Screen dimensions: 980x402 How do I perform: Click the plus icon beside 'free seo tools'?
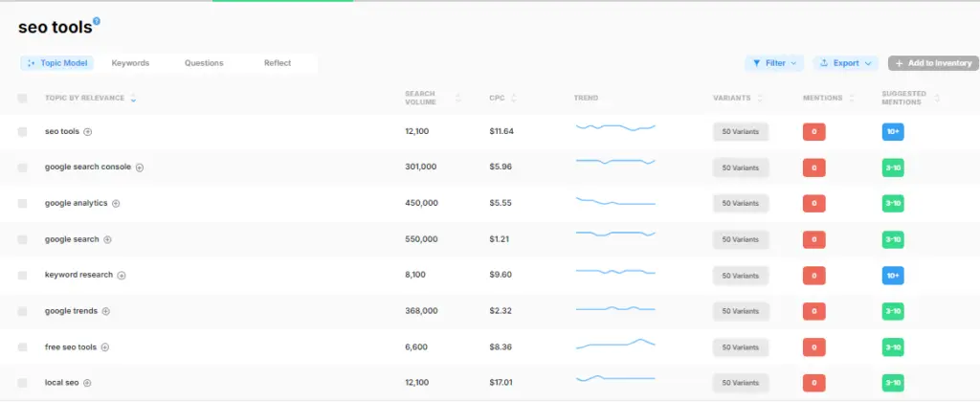coord(105,347)
